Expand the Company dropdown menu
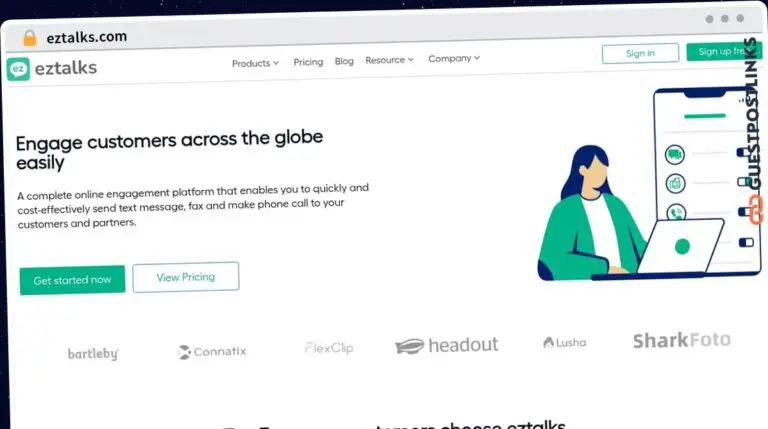 pyautogui.click(x=454, y=58)
